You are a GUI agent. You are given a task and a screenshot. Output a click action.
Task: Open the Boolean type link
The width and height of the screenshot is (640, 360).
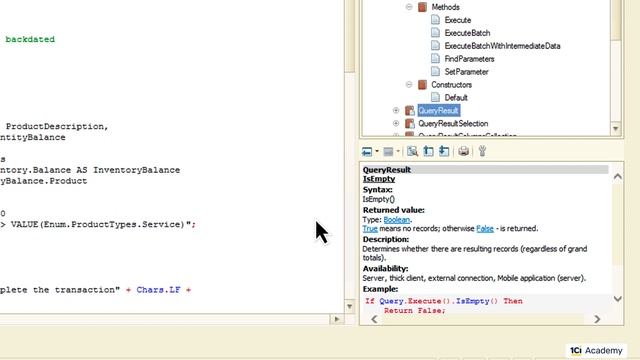tap(396, 220)
